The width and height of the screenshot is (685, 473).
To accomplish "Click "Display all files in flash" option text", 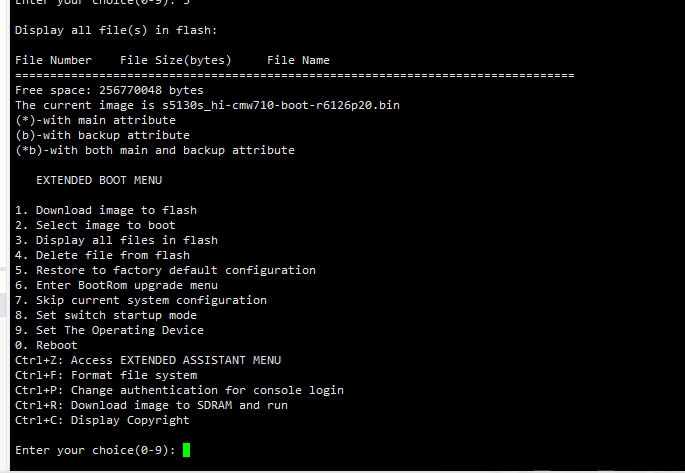I will pyautogui.click(x=116, y=240).
